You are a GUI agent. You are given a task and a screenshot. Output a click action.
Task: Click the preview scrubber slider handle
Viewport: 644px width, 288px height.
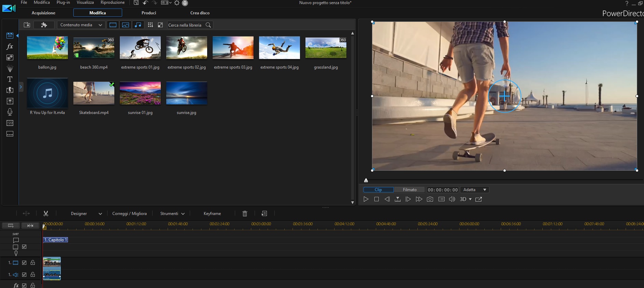(366, 180)
